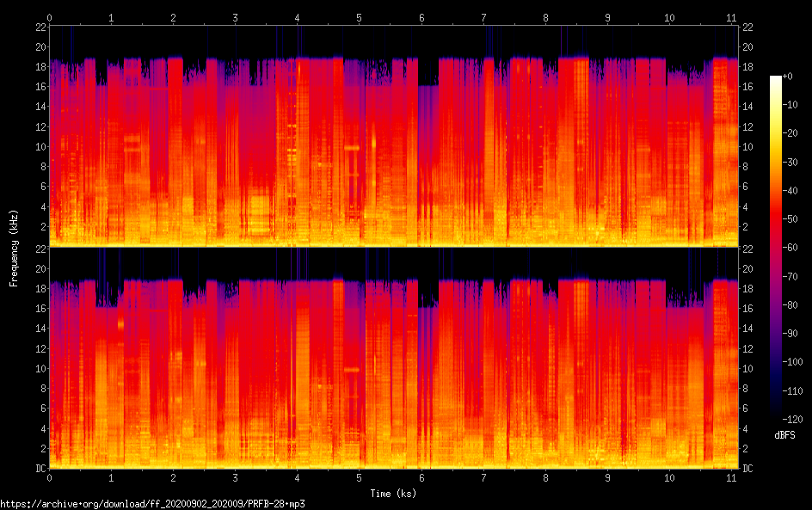Click the '-20' value on the dBFS scale

pos(790,133)
